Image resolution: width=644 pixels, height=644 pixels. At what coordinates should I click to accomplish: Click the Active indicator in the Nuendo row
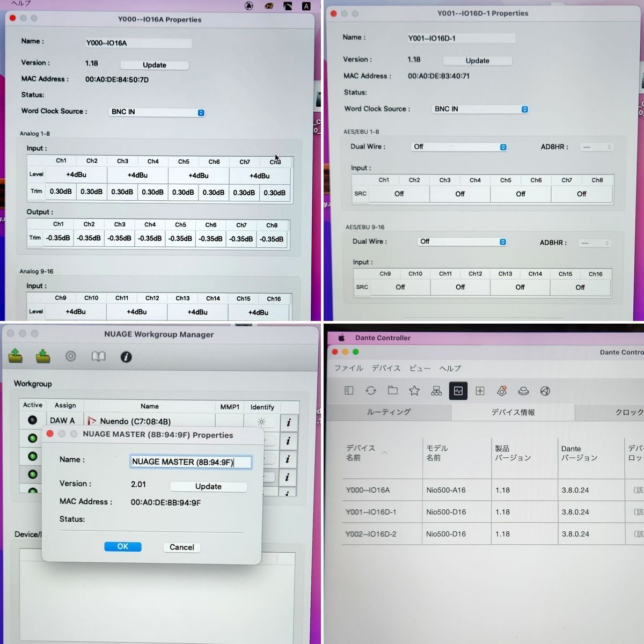pyautogui.click(x=32, y=420)
